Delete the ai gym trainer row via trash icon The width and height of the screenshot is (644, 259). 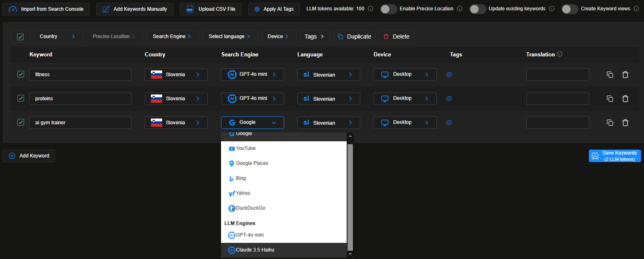[x=625, y=123]
